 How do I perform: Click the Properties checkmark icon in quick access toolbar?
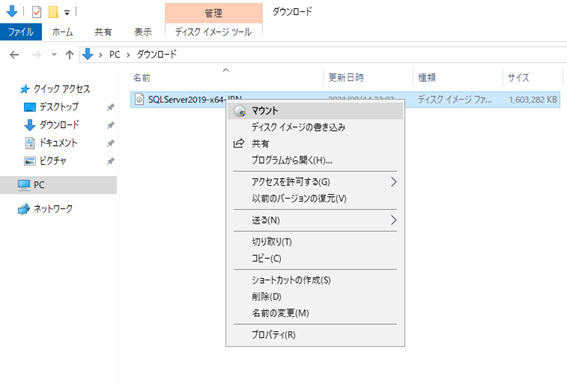point(37,12)
